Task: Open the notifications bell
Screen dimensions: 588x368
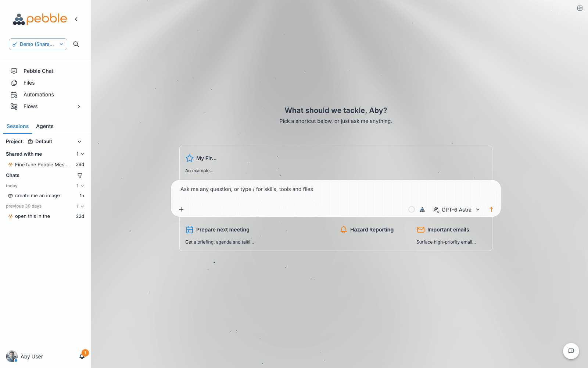Action: point(82,356)
